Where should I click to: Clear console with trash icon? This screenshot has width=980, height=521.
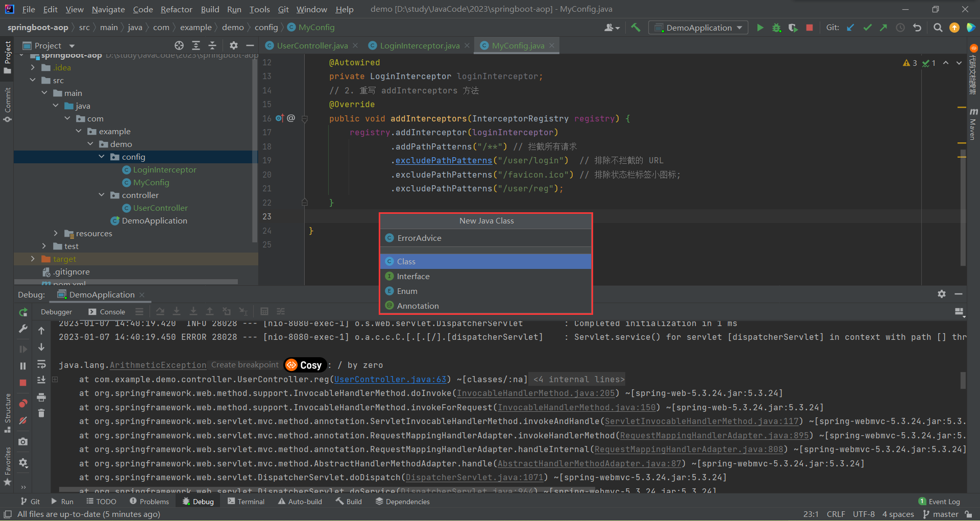(x=41, y=413)
